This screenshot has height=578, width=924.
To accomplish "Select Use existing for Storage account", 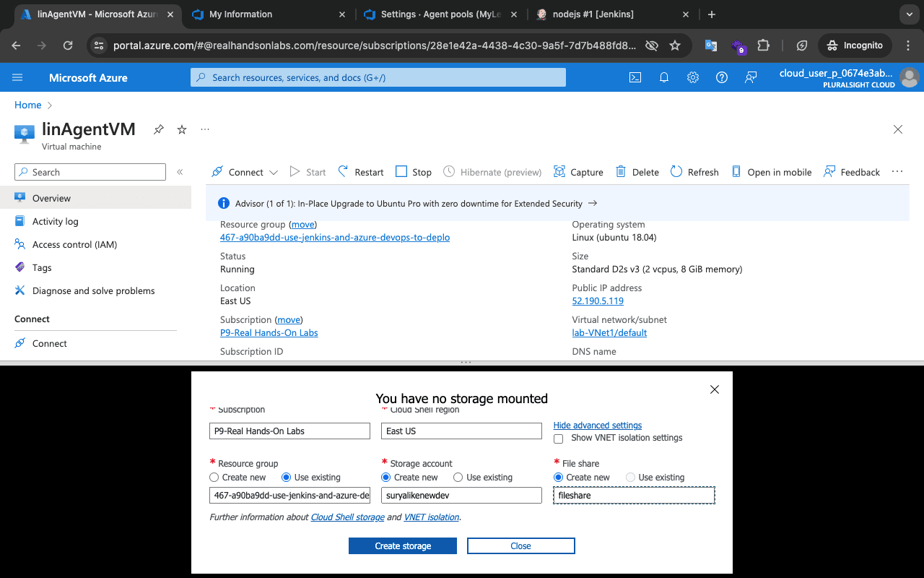I will click(458, 478).
